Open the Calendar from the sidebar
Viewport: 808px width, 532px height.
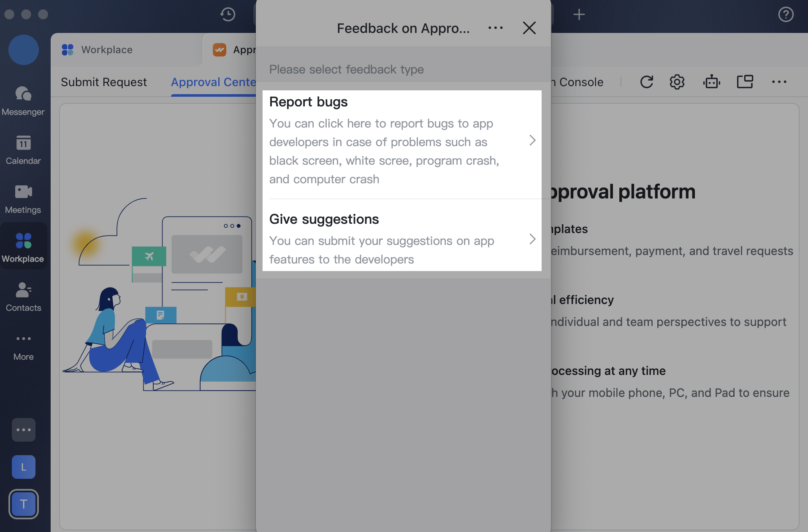(x=23, y=151)
